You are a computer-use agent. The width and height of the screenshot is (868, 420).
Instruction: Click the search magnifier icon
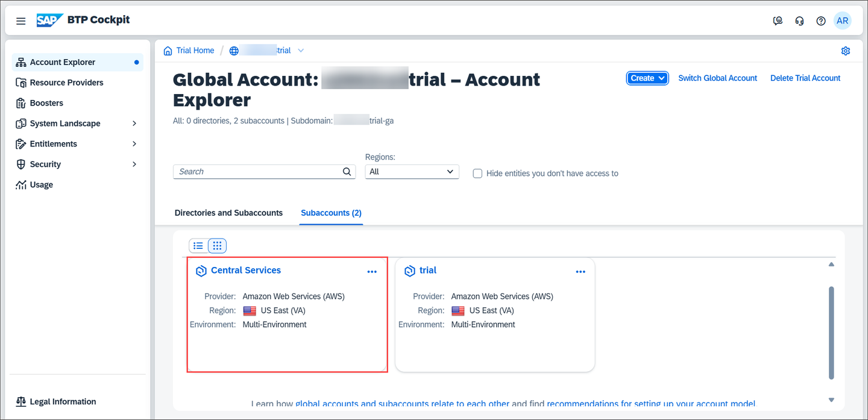347,172
